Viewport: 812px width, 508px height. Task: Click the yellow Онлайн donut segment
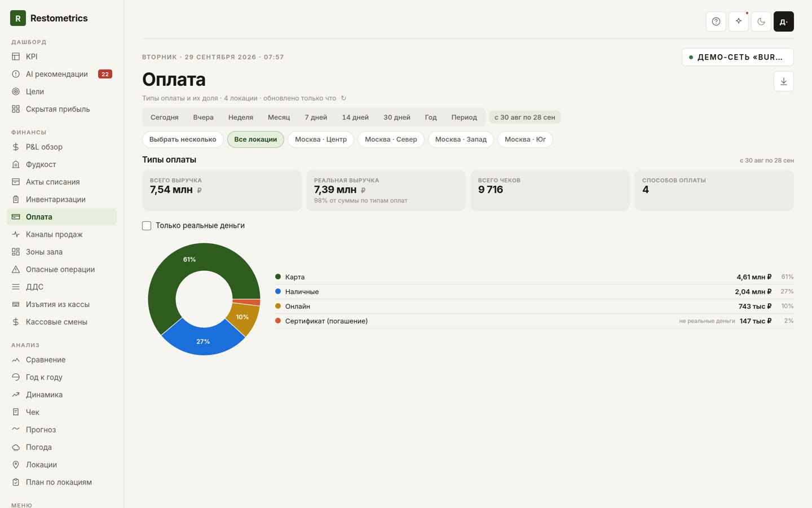pyautogui.click(x=244, y=318)
